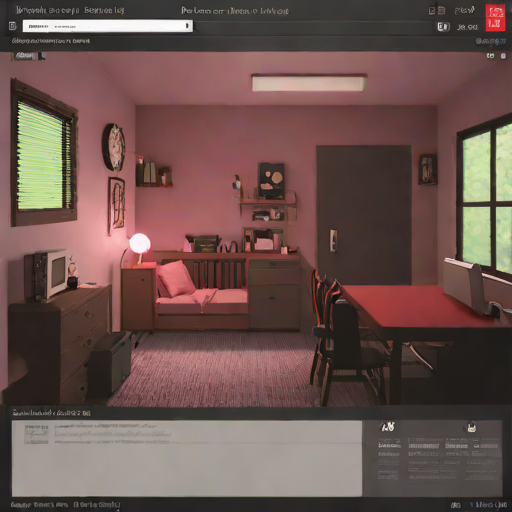Click the lock-like icon in bottom-right panel header

[x=471, y=427]
